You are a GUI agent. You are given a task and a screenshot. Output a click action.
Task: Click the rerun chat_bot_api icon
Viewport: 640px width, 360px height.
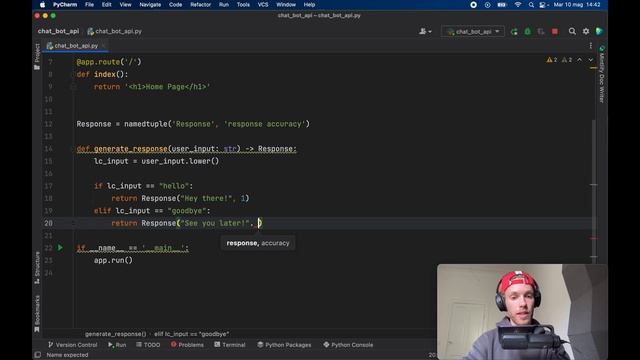[514, 31]
